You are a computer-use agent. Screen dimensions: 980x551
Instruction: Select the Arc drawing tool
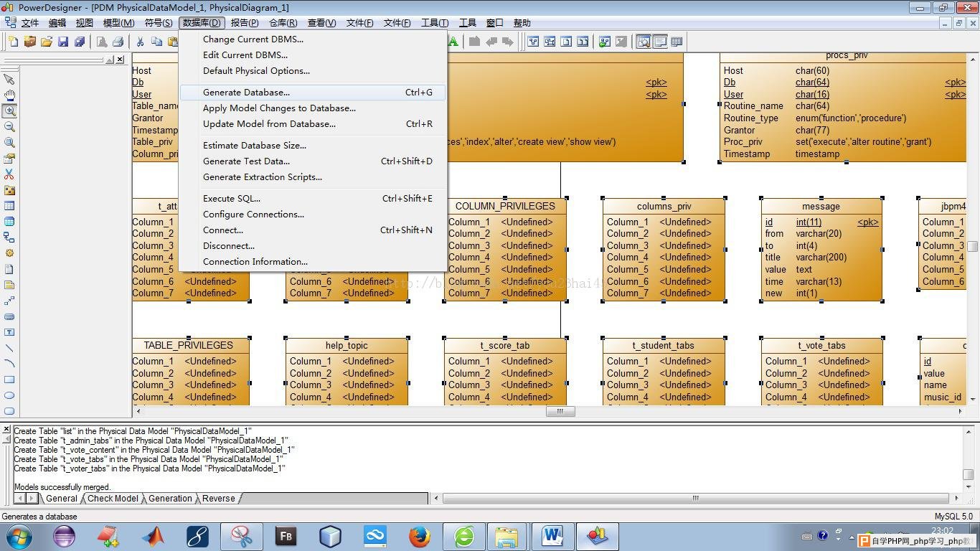[x=9, y=364]
